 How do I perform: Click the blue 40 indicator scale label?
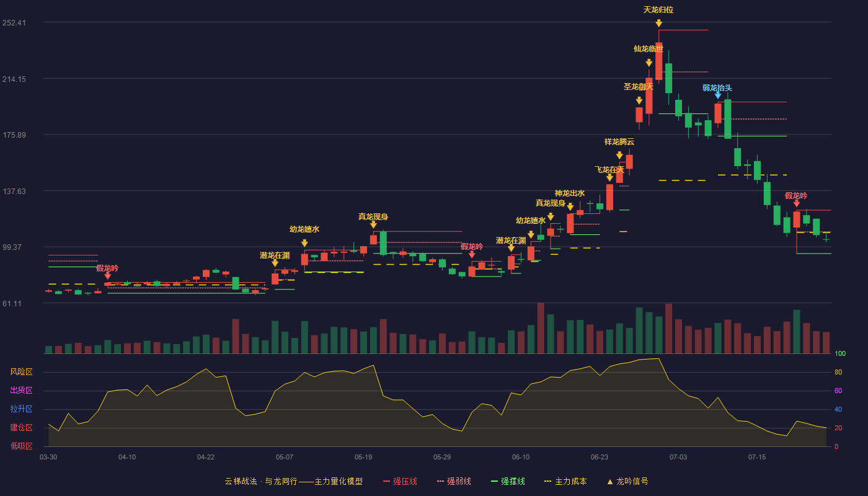pos(838,410)
